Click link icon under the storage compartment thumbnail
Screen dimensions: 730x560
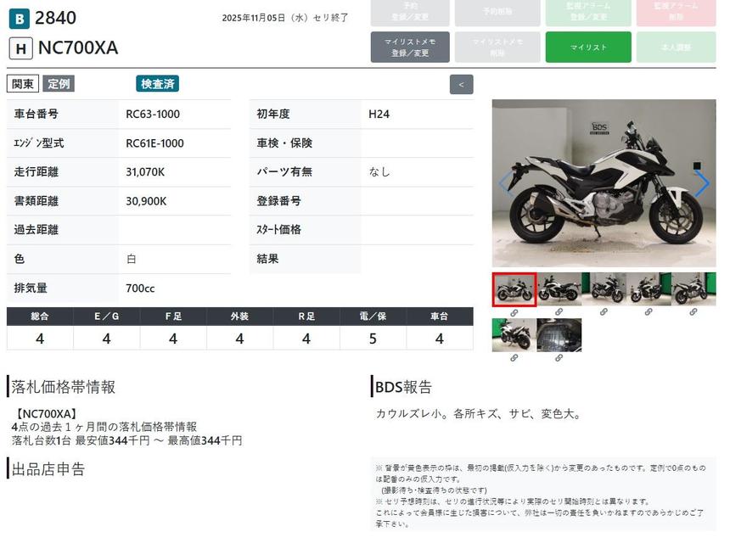(x=559, y=358)
